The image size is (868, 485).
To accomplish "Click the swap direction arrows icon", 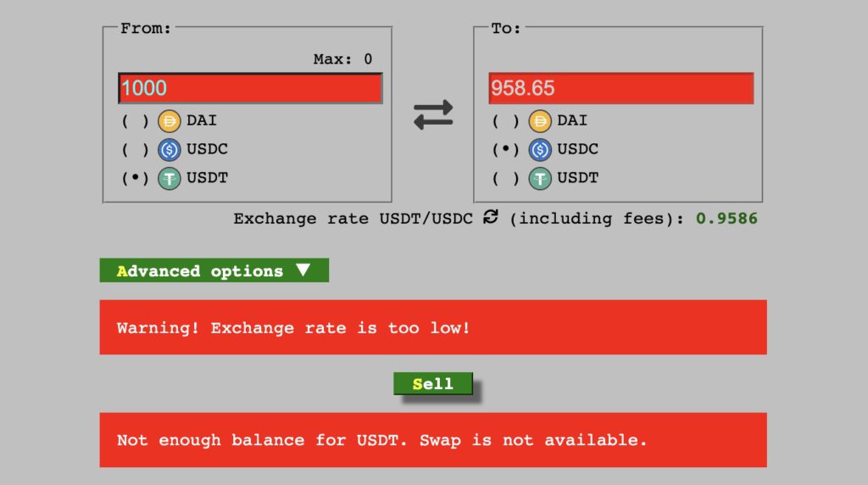I will point(433,114).
